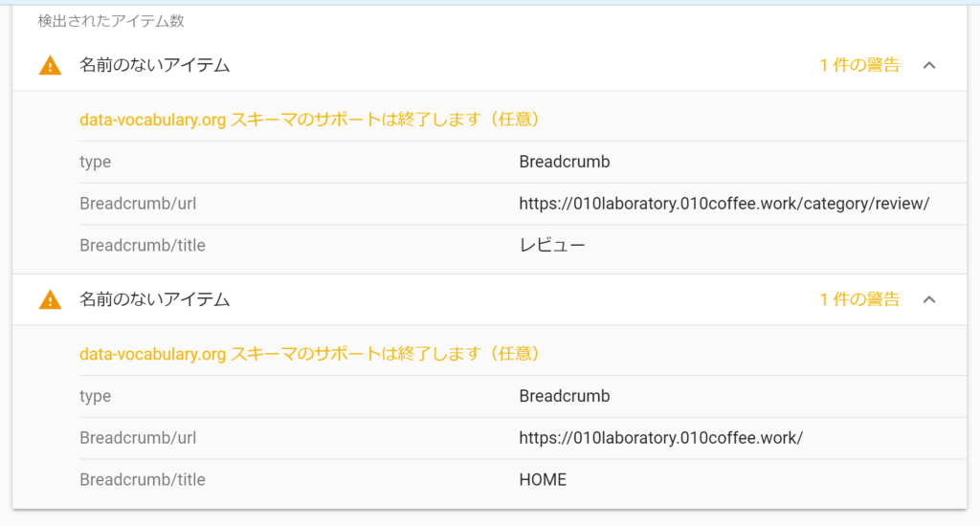Click the first '1 件の警告' warning count

pos(858,66)
